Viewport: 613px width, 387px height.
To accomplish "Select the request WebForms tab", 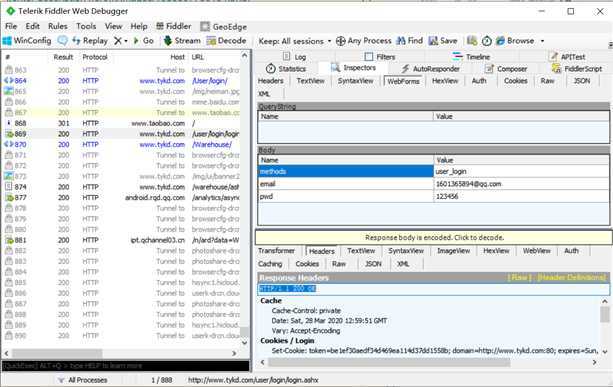I will (403, 81).
